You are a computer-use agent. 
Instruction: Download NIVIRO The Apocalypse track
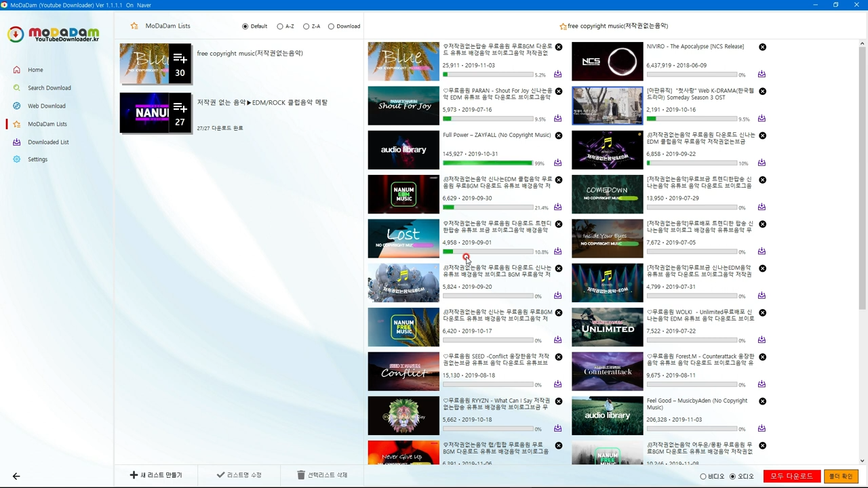(x=762, y=74)
